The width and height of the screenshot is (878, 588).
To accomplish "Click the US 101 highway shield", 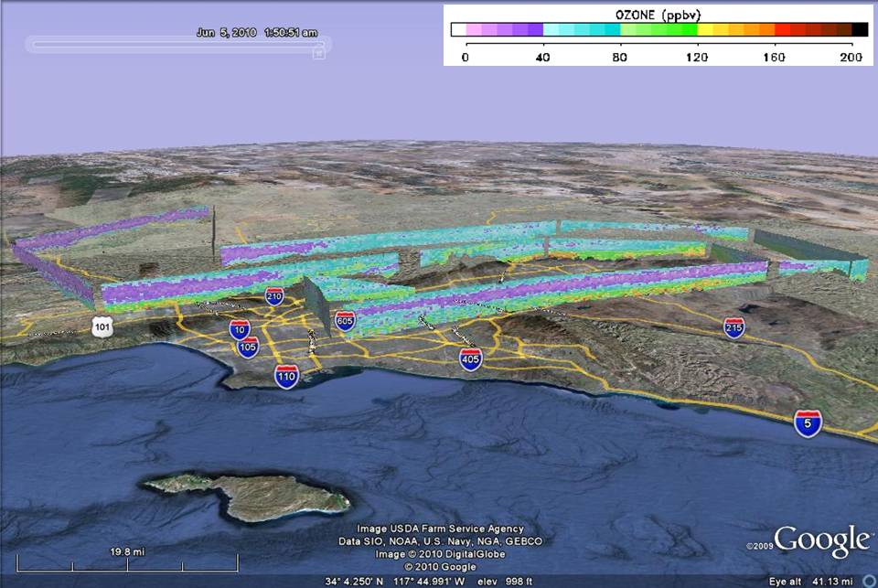I will point(102,327).
